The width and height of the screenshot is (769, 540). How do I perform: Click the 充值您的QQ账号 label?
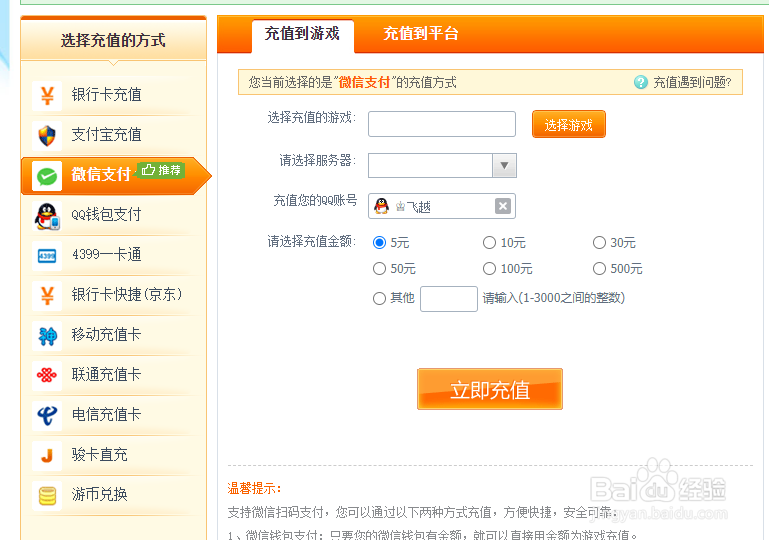tap(315, 200)
